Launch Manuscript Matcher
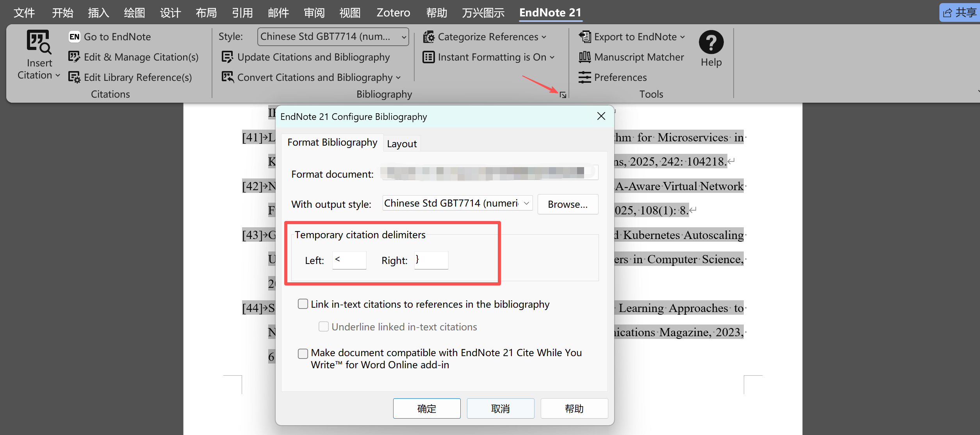The image size is (980, 435). pyautogui.click(x=631, y=57)
